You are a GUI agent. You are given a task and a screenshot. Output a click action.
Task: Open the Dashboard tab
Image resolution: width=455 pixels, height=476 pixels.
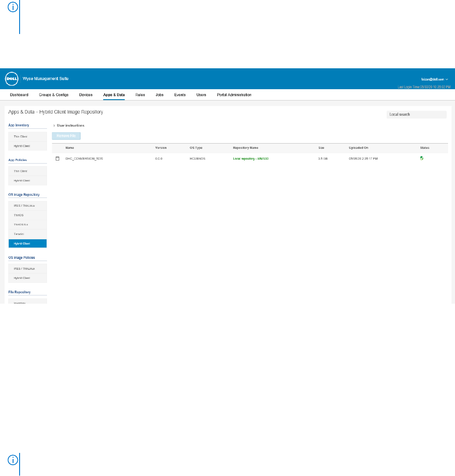click(x=19, y=95)
